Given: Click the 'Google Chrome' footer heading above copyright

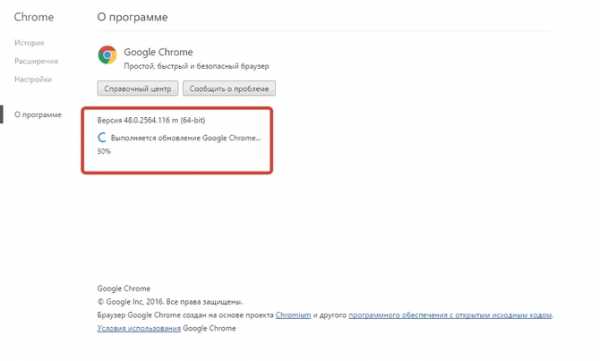Looking at the screenshot, I should pyautogui.click(x=124, y=288).
